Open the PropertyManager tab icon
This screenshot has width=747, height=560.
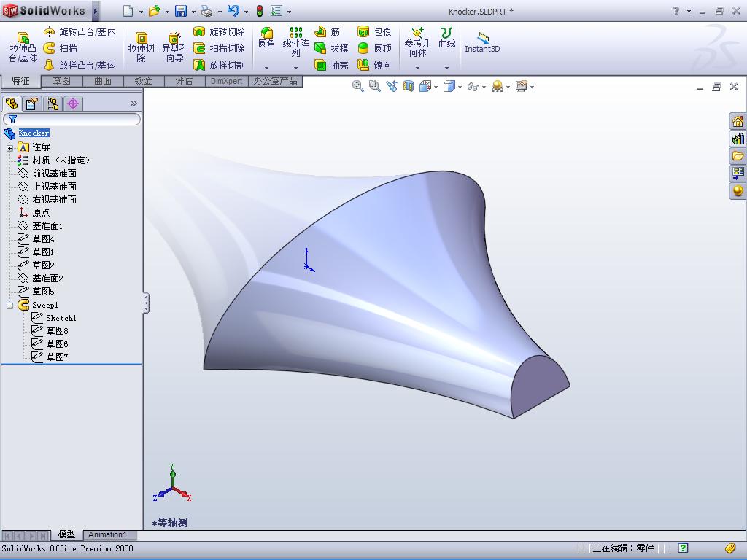32,104
